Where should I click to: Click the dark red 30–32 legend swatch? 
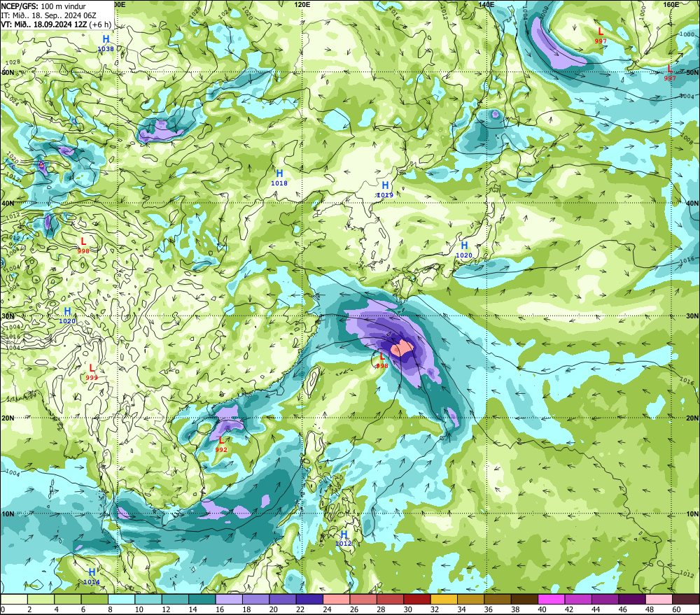coord(417,600)
